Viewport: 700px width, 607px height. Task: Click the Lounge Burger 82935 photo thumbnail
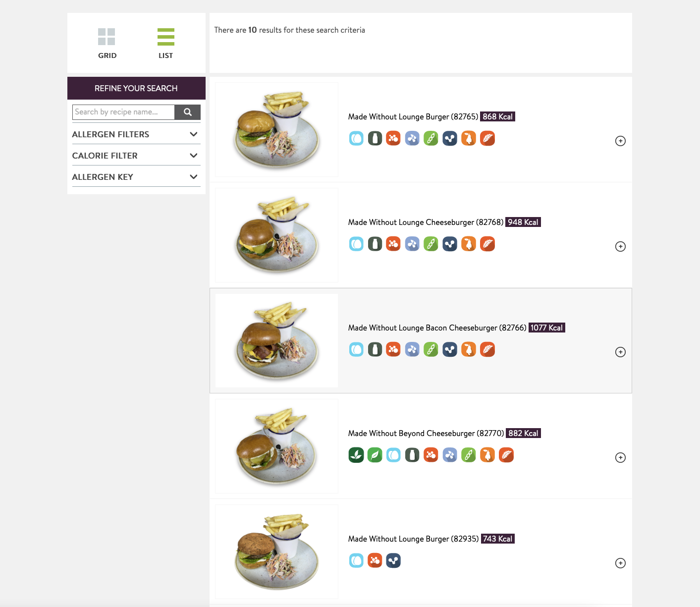(x=276, y=552)
